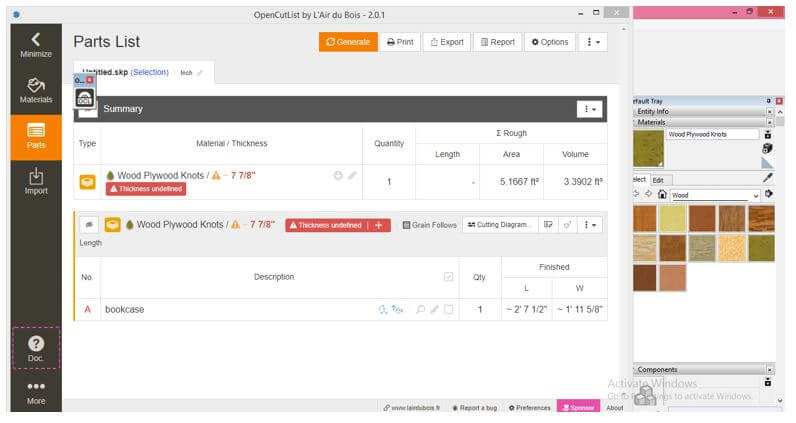Viewport: 796px width, 423px height.
Task: Click the bookcase row blue dimension icon
Action: (x=383, y=309)
